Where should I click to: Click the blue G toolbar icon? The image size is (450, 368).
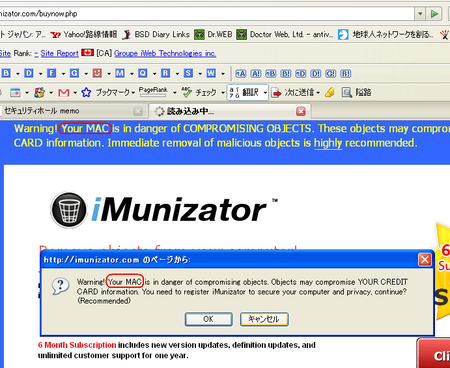coord(74,73)
